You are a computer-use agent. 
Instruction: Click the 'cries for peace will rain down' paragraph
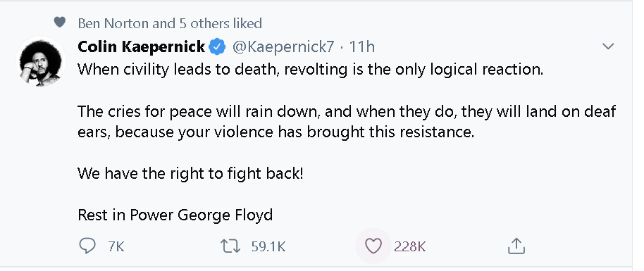(347, 122)
